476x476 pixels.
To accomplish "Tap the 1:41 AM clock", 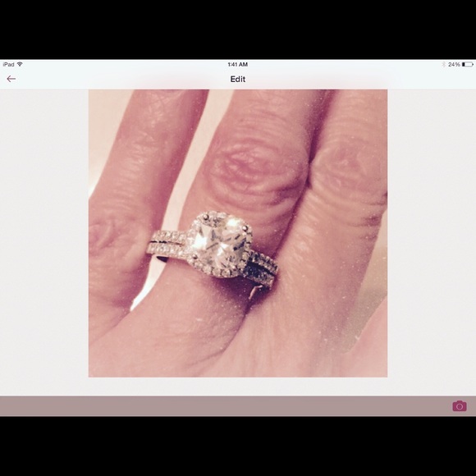I will pos(238,64).
